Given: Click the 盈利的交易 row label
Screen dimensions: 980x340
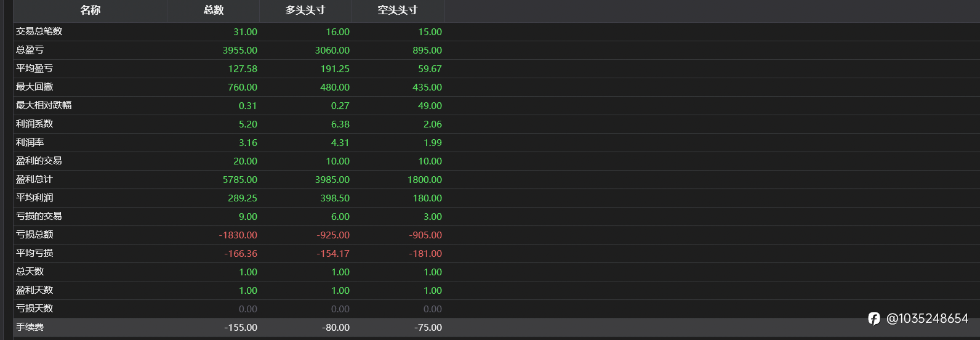Looking at the screenshot, I should 39,161.
